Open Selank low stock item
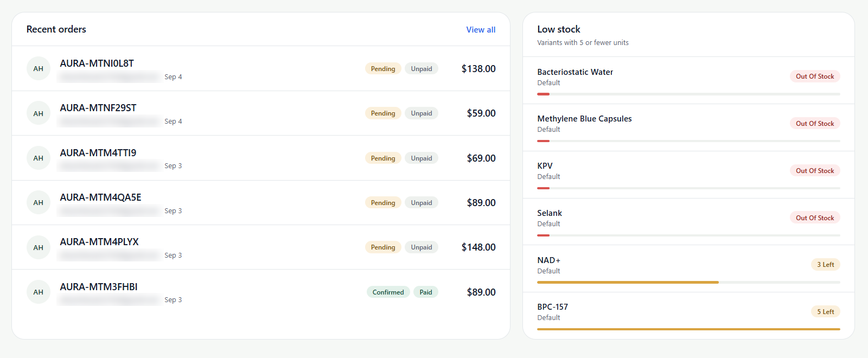The height and width of the screenshot is (358, 868). 688,222
